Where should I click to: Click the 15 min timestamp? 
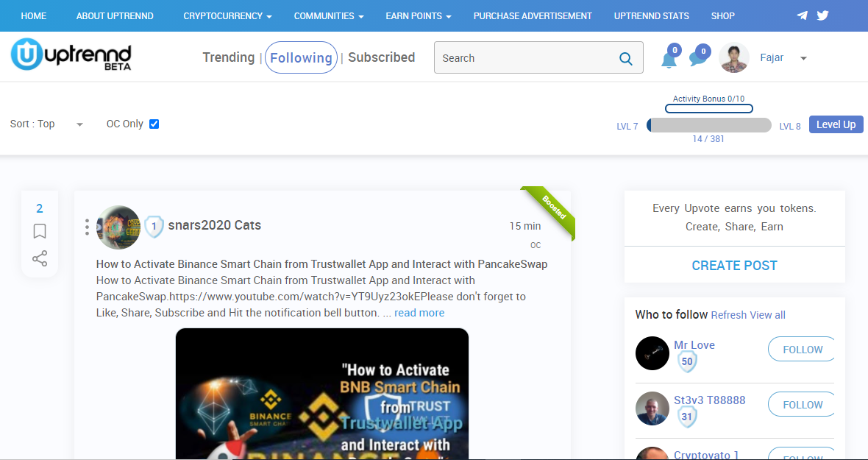525,226
